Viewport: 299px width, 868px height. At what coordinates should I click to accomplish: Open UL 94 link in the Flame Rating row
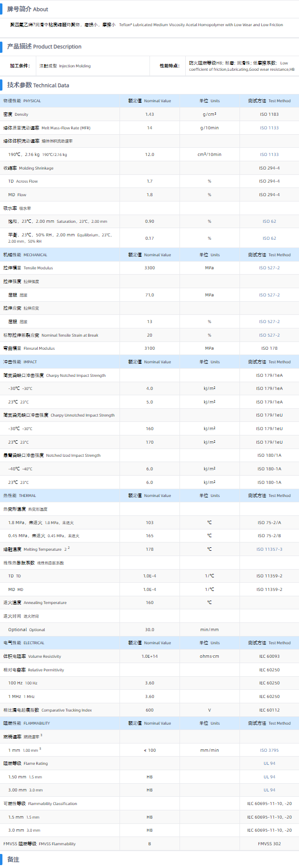[x=269, y=763]
